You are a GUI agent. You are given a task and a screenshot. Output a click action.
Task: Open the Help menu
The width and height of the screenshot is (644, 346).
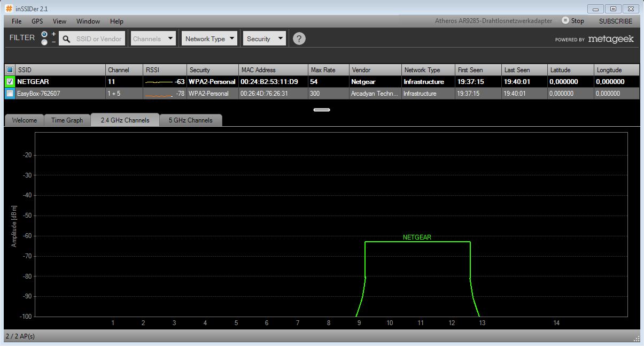pyautogui.click(x=117, y=21)
